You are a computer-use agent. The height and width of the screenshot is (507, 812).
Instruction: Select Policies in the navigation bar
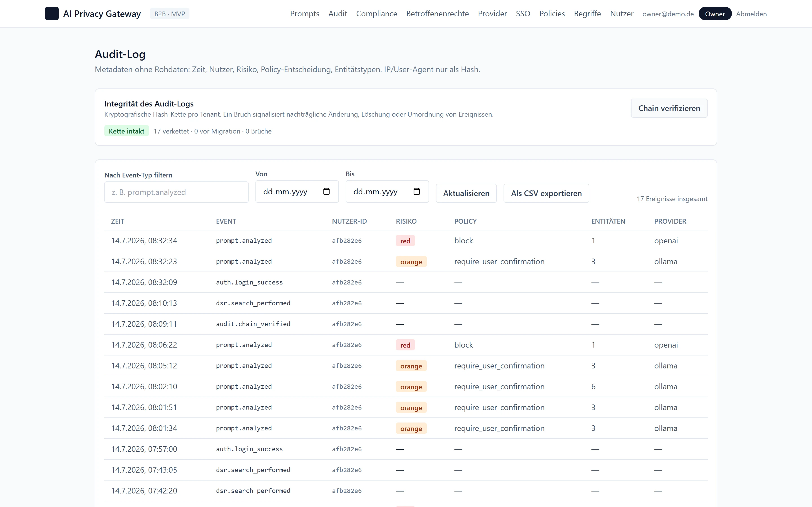click(x=552, y=14)
